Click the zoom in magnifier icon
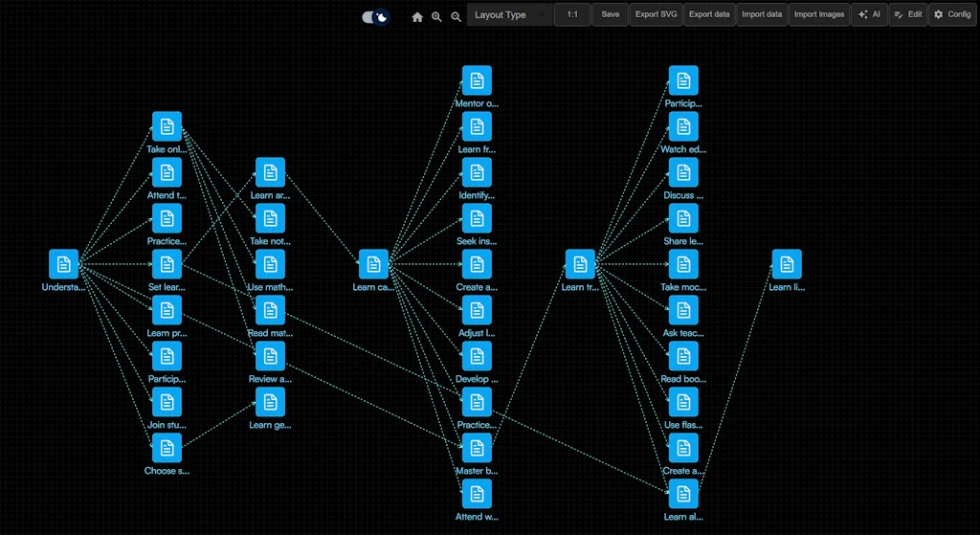Image resolution: width=980 pixels, height=535 pixels. point(436,17)
